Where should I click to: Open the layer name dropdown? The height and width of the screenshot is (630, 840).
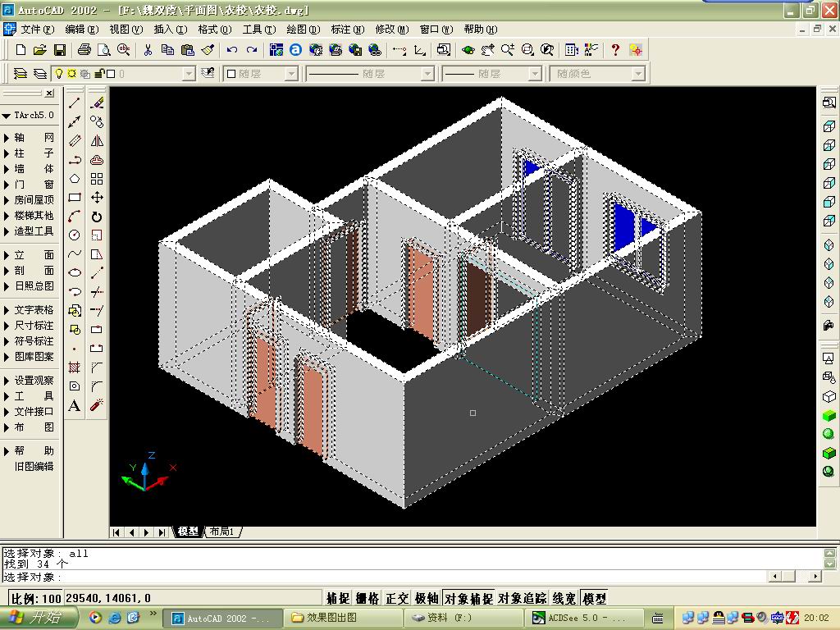tap(189, 73)
